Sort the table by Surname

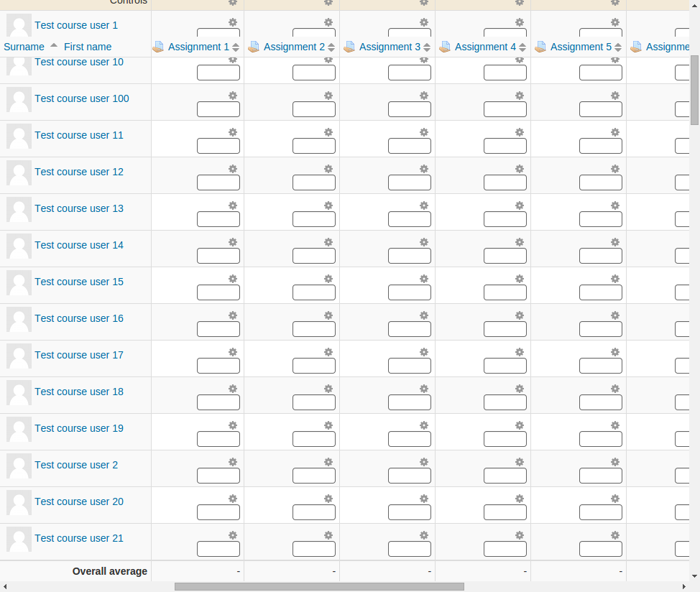point(24,47)
